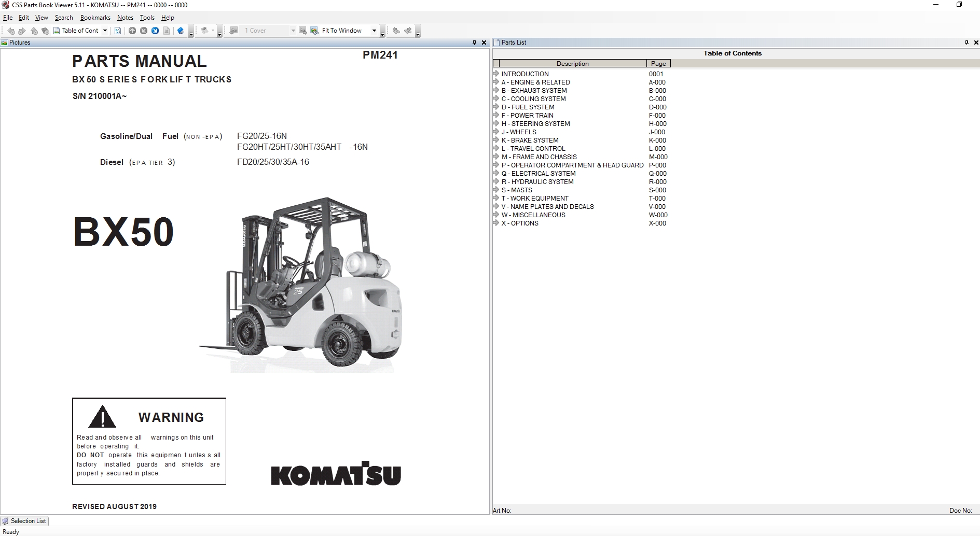Select the J - WHEELS entry
Viewport: 980px width, 536px height.
point(519,132)
